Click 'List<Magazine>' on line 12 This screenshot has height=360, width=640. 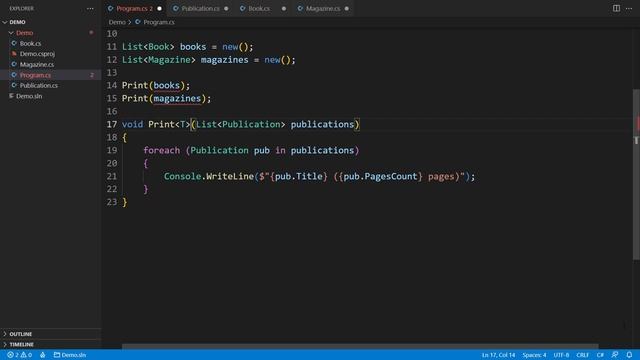pos(159,60)
